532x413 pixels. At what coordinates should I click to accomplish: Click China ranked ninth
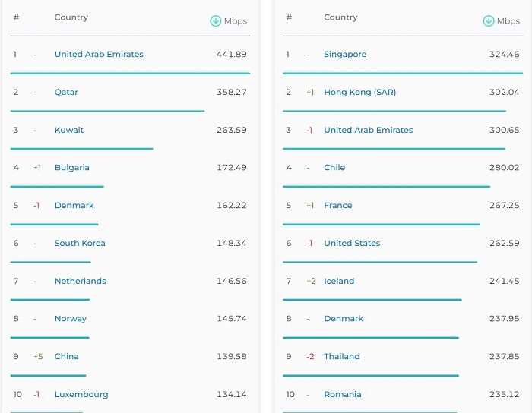[x=67, y=357]
